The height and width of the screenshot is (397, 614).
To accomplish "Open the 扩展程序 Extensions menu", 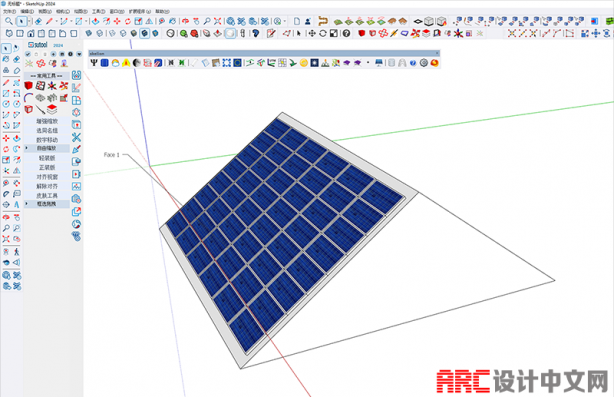I will pyautogui.click(x=140, y=11).
